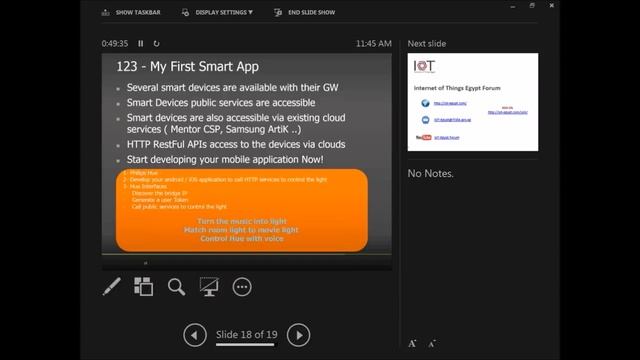The image size is (640, 360).
Task: Minimize the presenter view window
Action: [x=513, y=6]
